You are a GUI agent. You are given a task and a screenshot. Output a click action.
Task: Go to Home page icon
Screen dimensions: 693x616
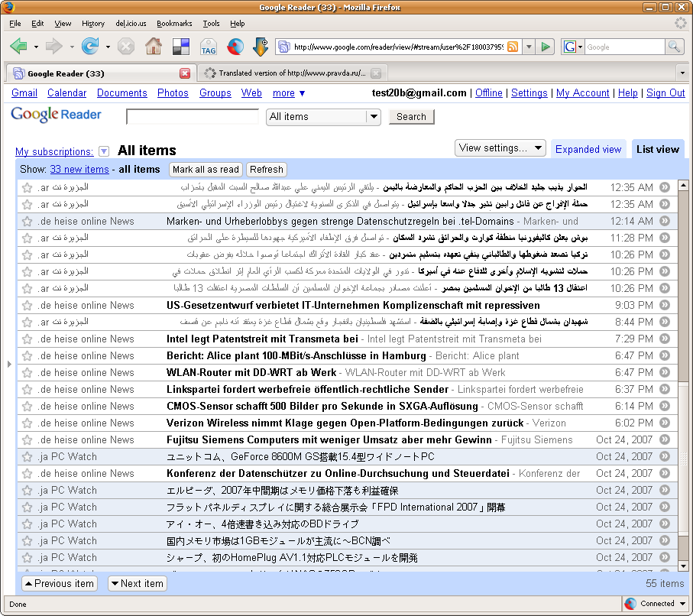[x=154, y=46]
